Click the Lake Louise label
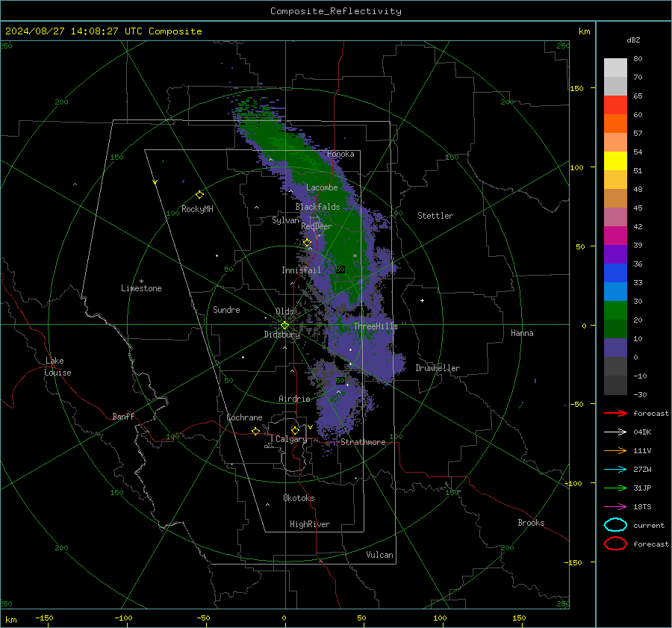 coord(57,367)
